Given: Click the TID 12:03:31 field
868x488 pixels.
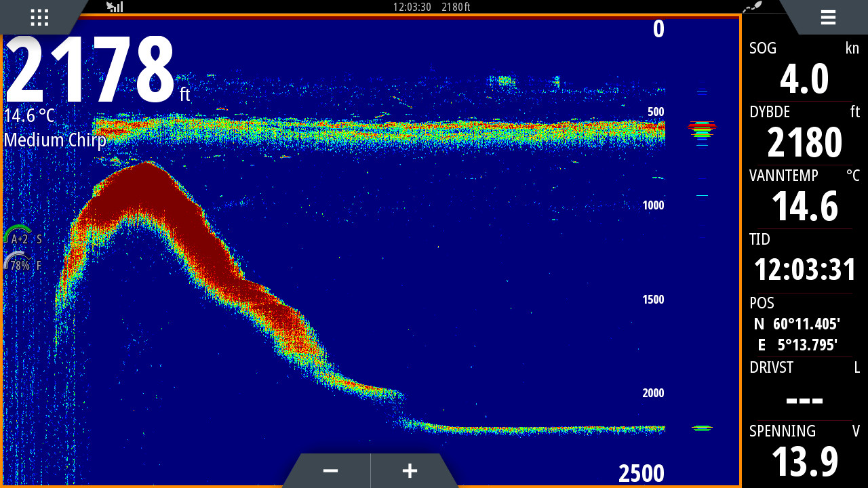Looking at the screenshot, I should pyautogui.click(x=804, y=261).
